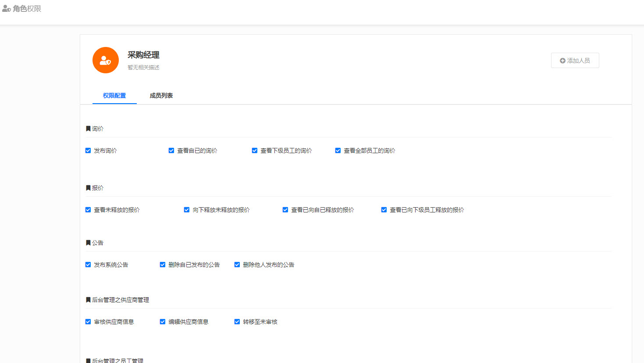Click the 公告 section heading
This screenshot has width=644, height=363.
(x=98, y=243)
